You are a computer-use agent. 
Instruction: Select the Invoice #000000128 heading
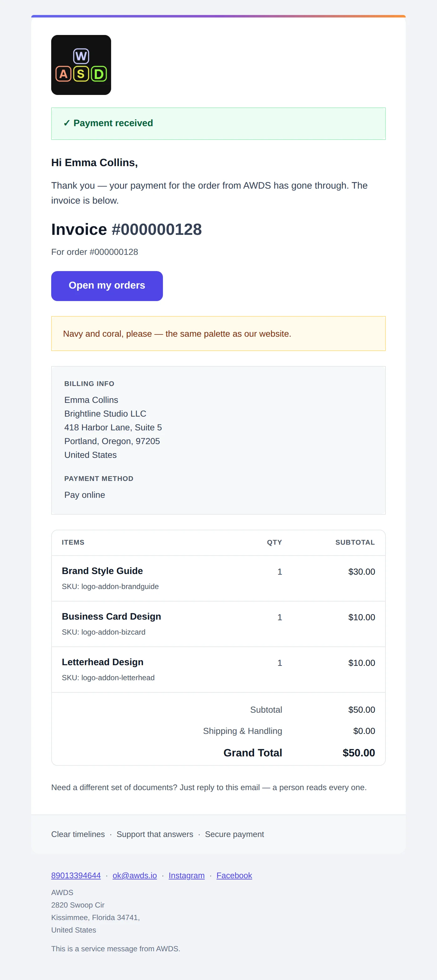(127, 230)
